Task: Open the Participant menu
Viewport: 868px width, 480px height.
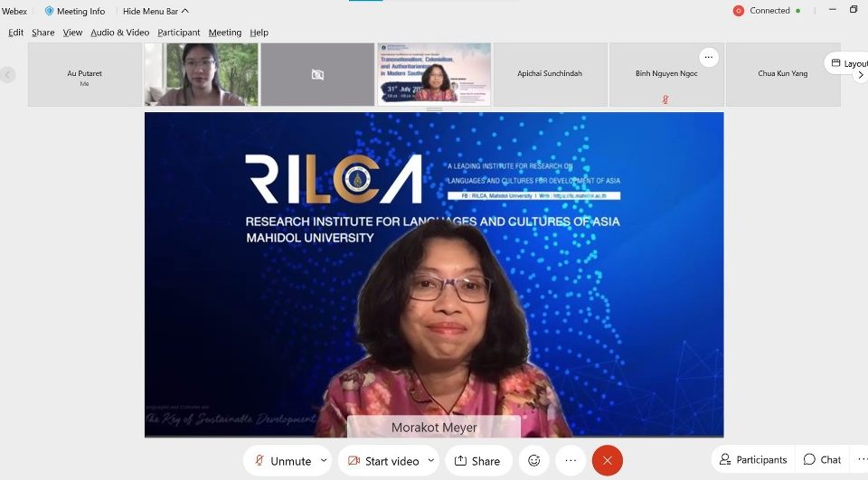Action: [178, 33]
